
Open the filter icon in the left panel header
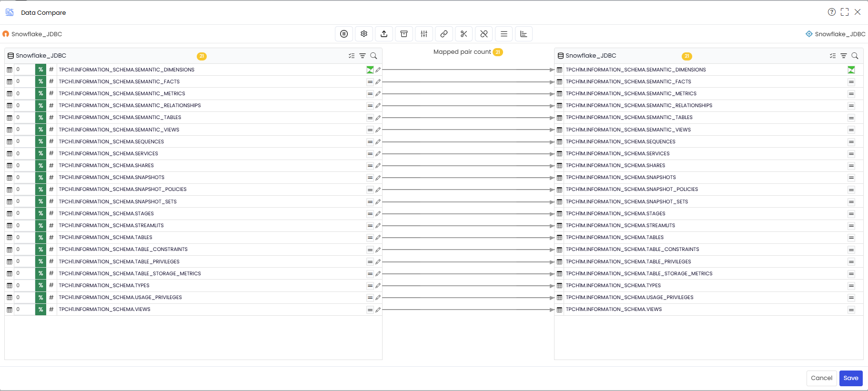363,56
